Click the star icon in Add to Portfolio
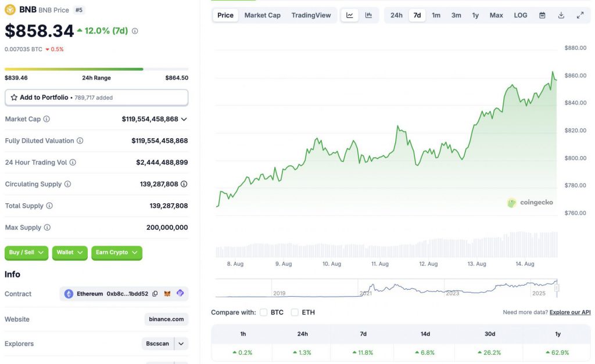Image resolution: width=595 pixels, height=364 pixels. tap(14, 98)
